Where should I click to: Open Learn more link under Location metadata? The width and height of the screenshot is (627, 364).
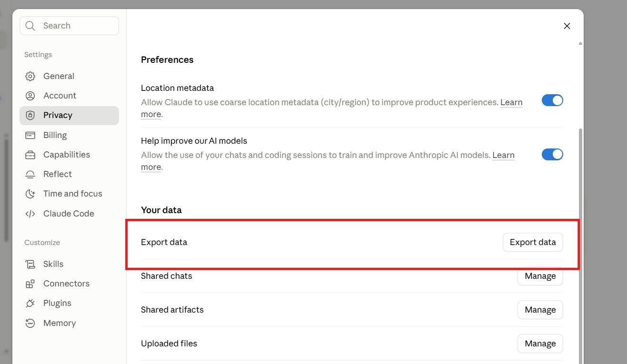[x=511, y=102]
